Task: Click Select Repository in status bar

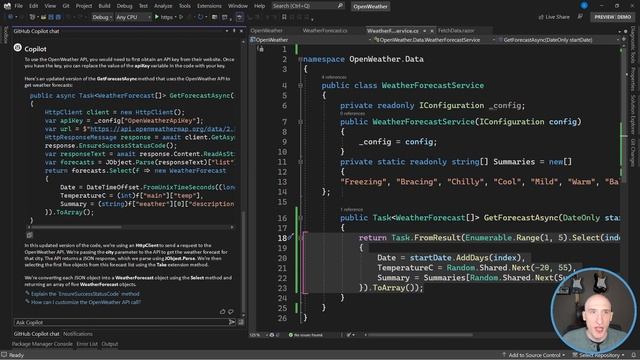Action: pos(598,355)
